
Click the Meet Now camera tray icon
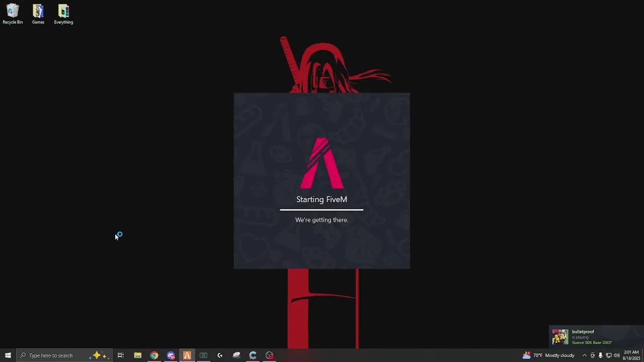(592, 355)
